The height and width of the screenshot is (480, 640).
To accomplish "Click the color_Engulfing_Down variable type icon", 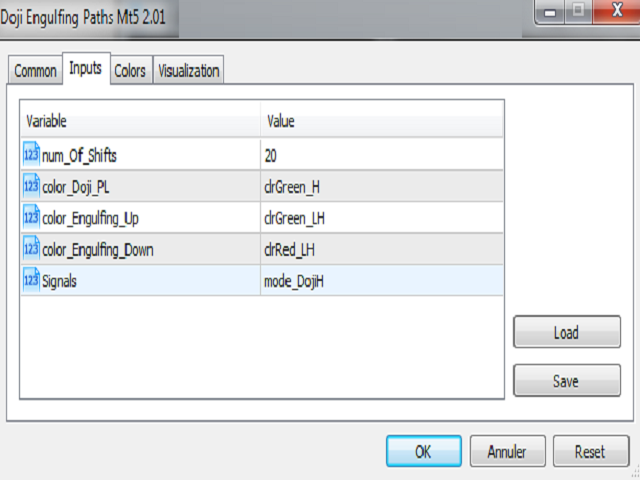I will point(31,249).
